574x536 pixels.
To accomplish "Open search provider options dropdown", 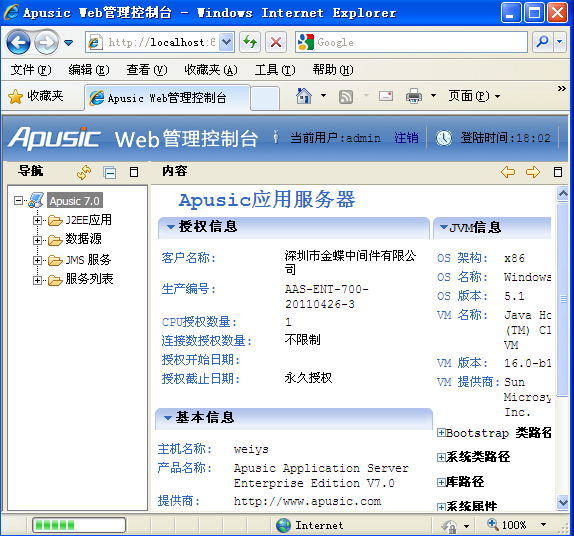I will pyautogui.click(x=559, y=42).
